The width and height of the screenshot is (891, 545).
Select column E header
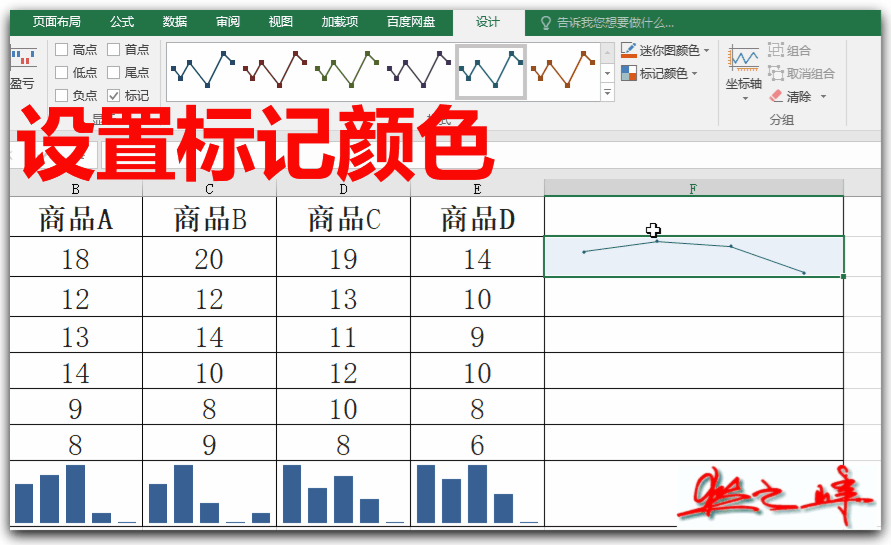(477, 189)
